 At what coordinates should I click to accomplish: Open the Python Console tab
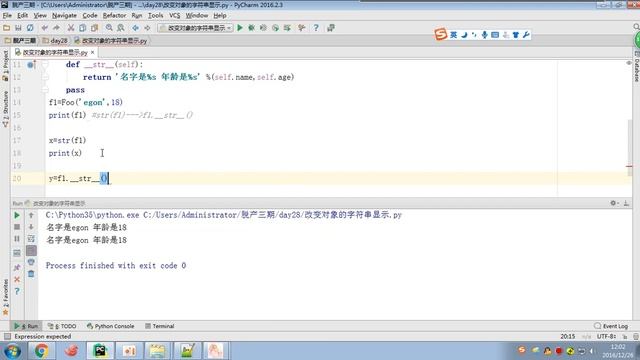(x=111, y=326)
